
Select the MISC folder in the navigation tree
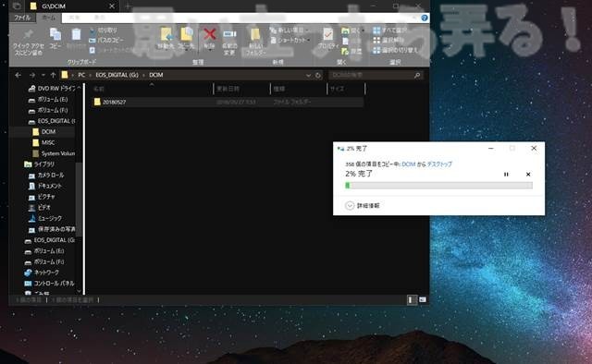click(43, 142)
